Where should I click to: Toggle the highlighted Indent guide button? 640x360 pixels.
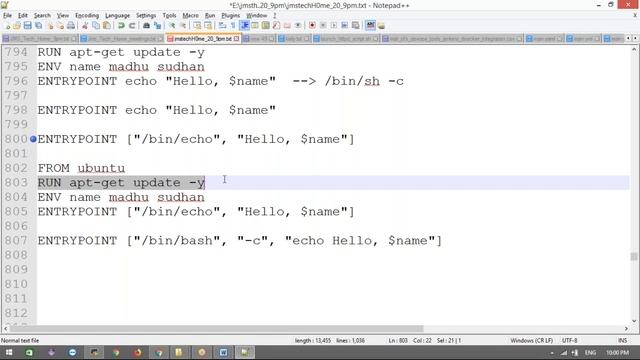click(x=245, y=26)
